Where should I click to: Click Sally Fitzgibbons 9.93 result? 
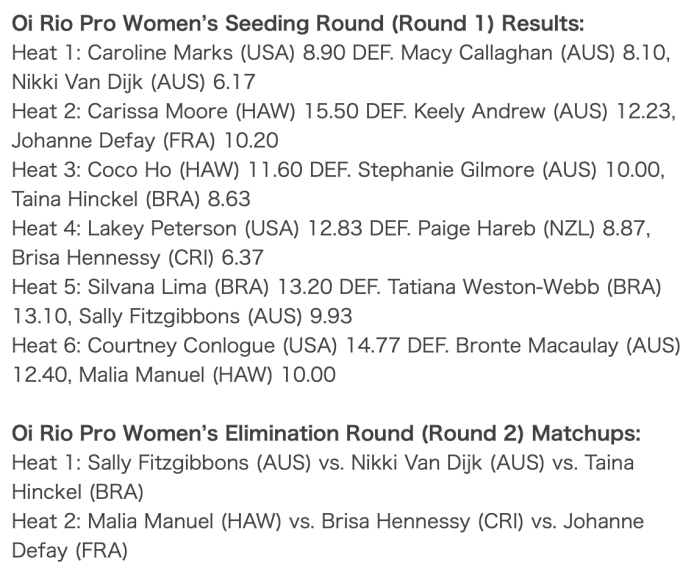tap(216, 316)
